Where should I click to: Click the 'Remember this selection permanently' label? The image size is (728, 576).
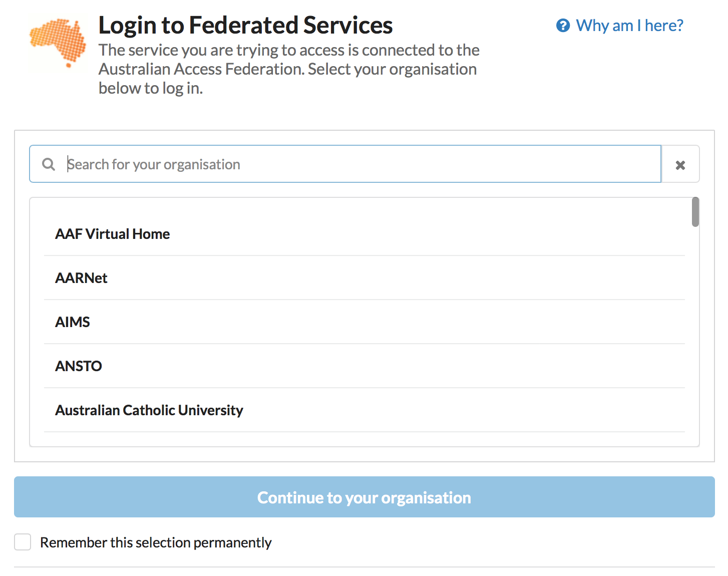point(156,542)
